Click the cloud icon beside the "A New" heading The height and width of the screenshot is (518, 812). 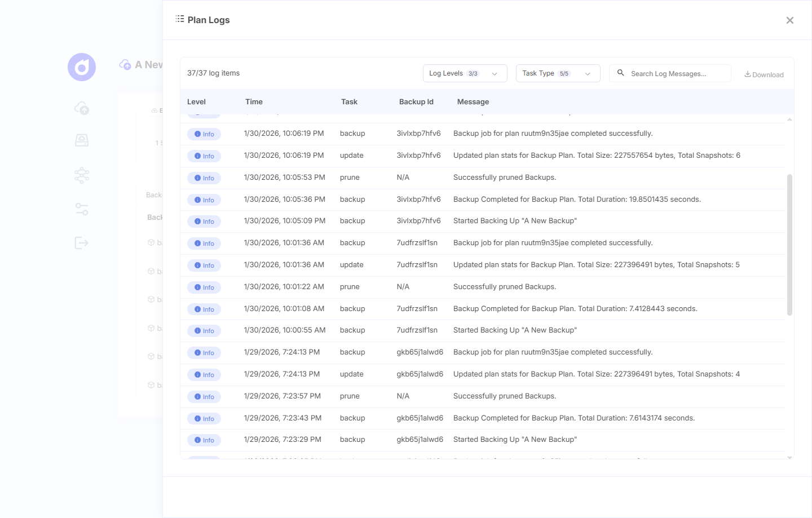[x=125, y=65]
